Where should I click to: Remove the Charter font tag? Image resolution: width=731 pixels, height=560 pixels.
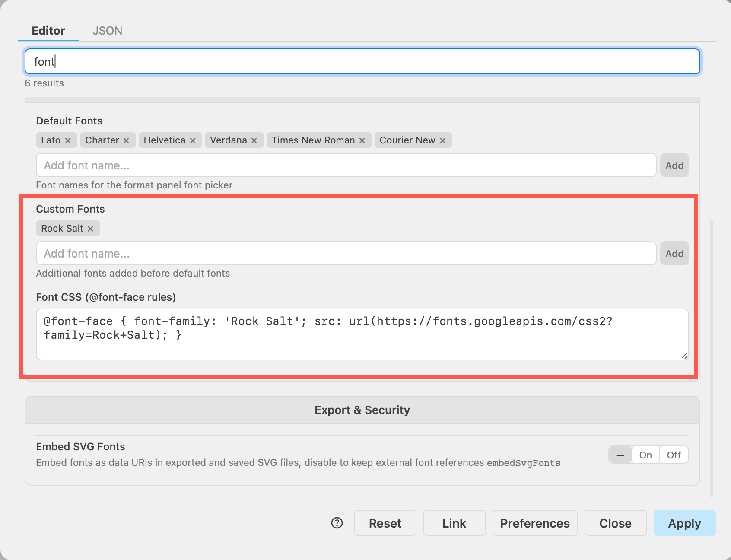pyautogui.click(x=126, y=140)
